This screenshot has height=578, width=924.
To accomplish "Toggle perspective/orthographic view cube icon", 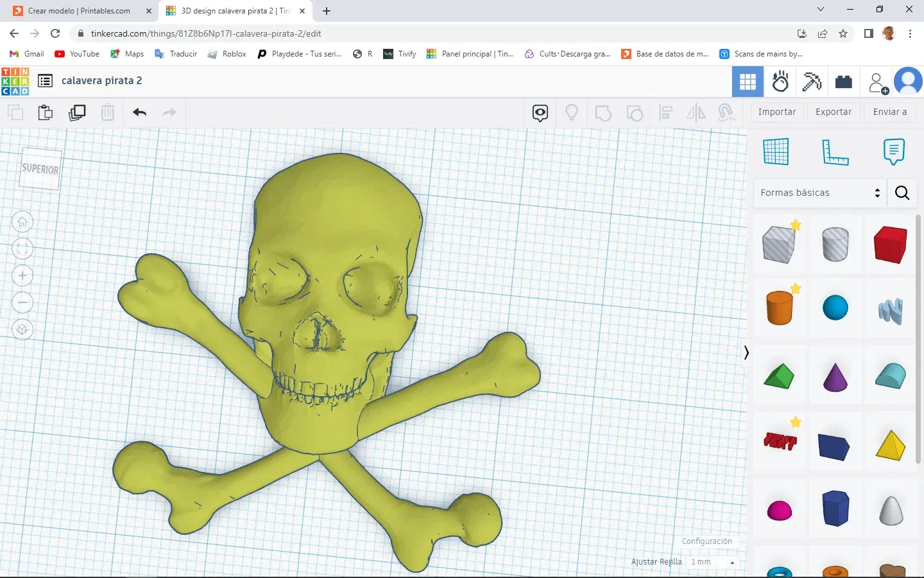I will click(22, 329).
